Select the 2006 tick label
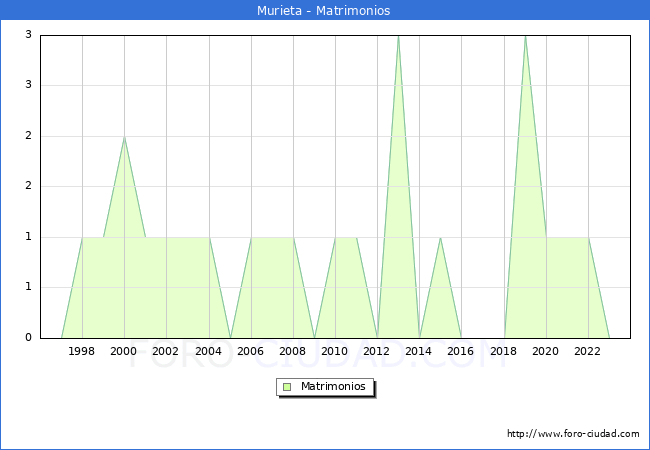 point(251,351)
